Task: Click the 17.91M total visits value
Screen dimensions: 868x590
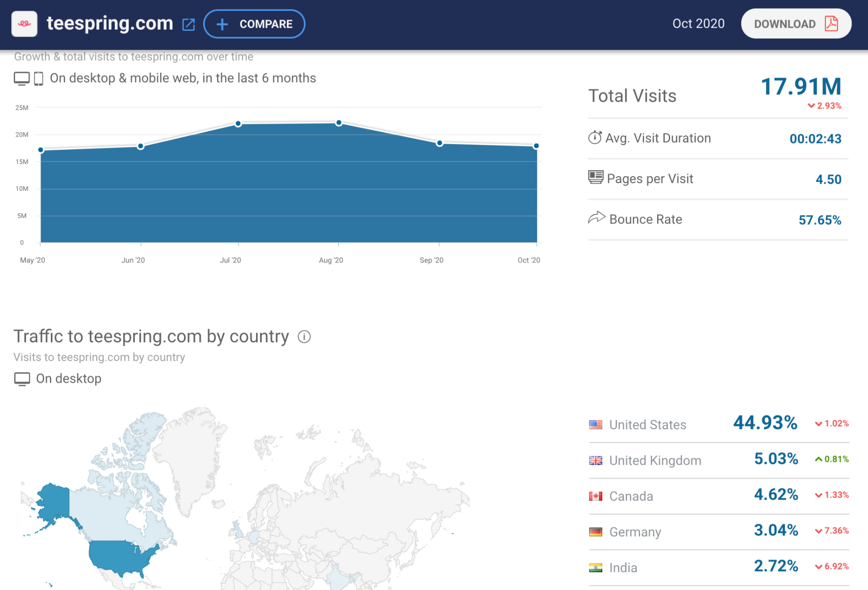Action: coord(801,86)
